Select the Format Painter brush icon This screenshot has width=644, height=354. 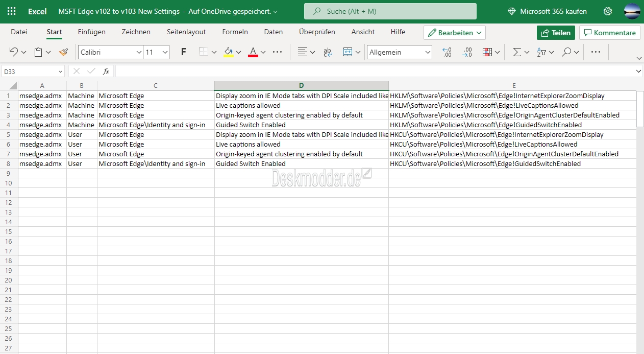pyautogui.click(x=63, y=52)
